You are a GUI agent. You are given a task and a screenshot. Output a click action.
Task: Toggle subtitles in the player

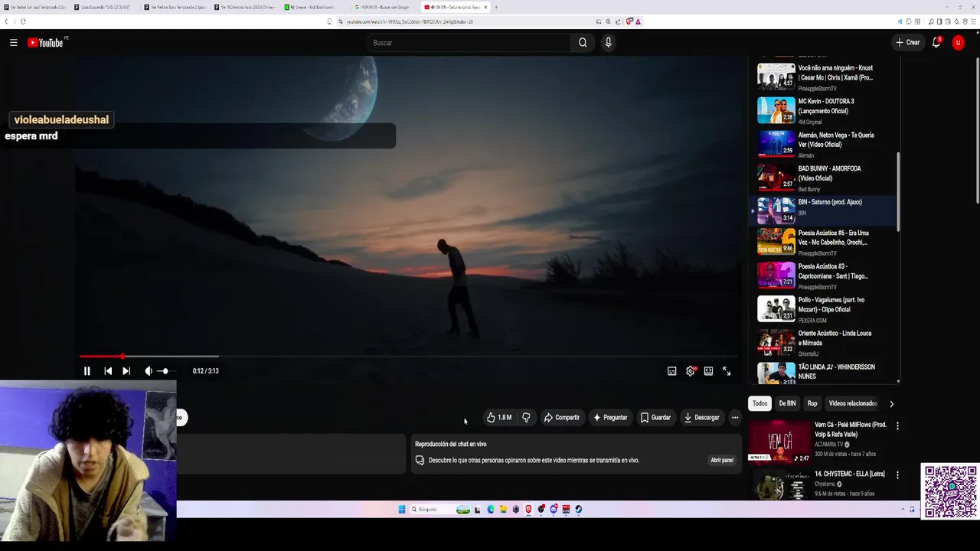pos(671,371)
